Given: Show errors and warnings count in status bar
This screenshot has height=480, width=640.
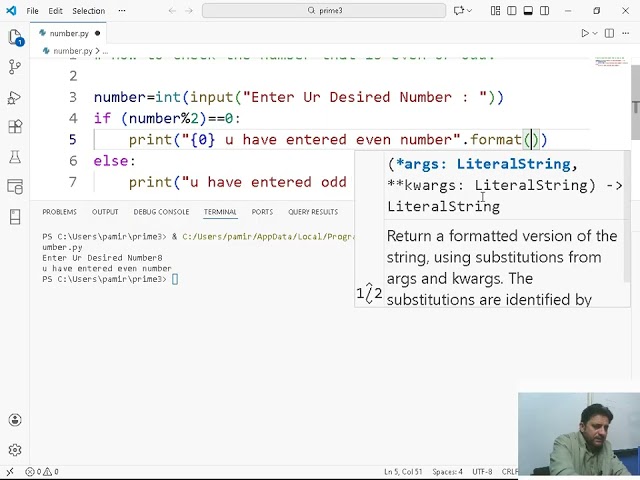Looking at the screenshot, I should (42, 472).
